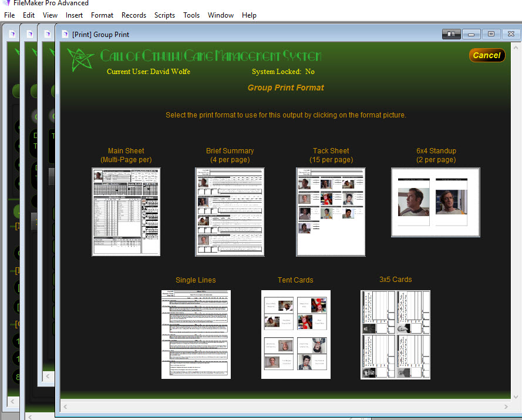Screen dimensions: 522x420
Task: Click the Cancel button
Action: 487,55
